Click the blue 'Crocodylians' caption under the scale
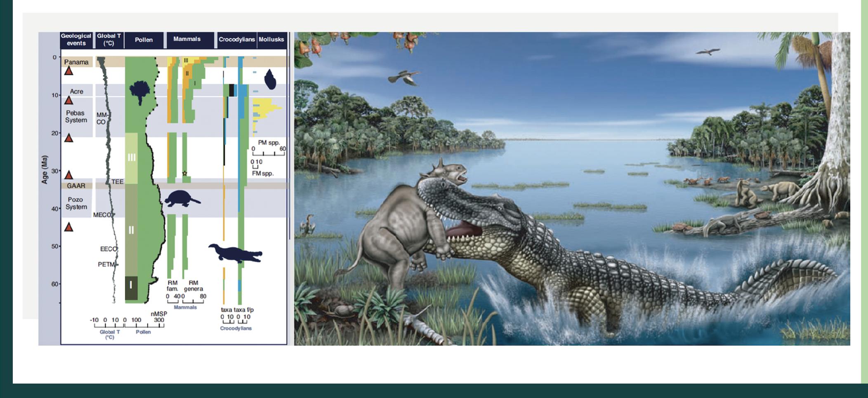 click(x=236, y=329)
